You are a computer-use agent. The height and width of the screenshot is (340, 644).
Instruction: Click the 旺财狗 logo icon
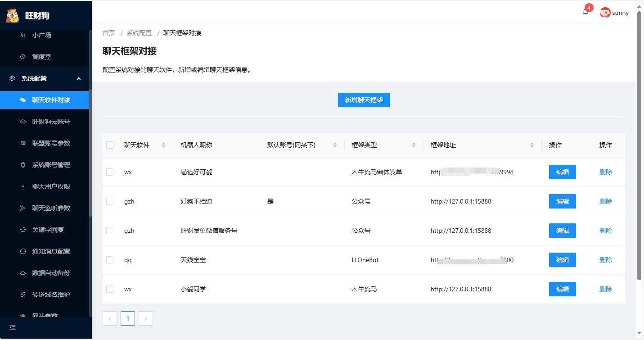tap(13, 15)
